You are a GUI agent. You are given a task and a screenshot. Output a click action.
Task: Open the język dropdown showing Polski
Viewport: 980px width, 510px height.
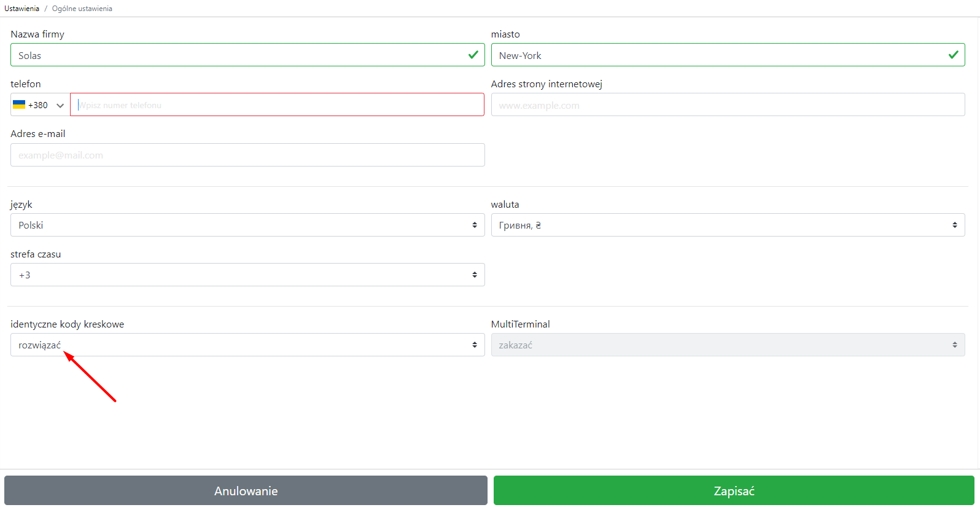247,225
